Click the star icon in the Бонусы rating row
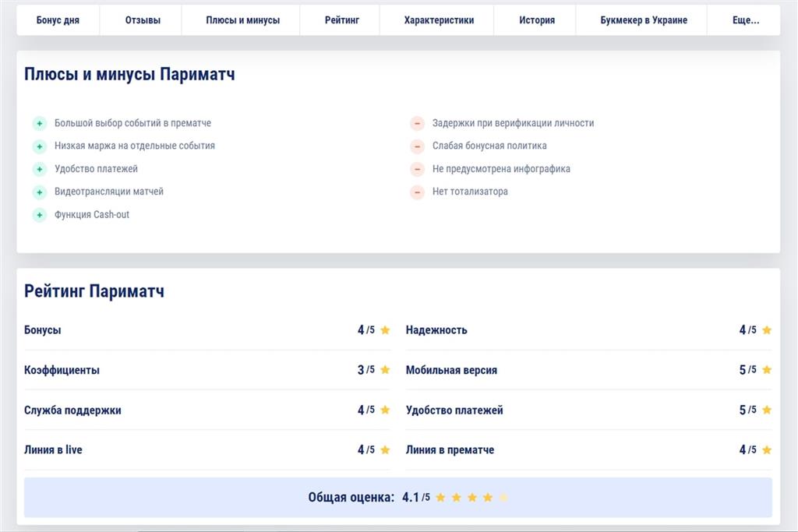This screenshot has height=532, width=798. click(x=385, y=330)
